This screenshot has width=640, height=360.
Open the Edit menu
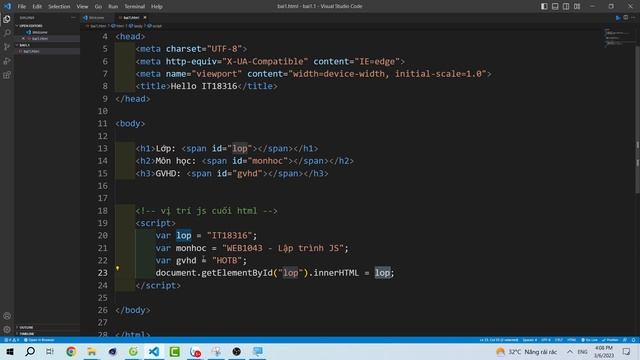[37, 6]
